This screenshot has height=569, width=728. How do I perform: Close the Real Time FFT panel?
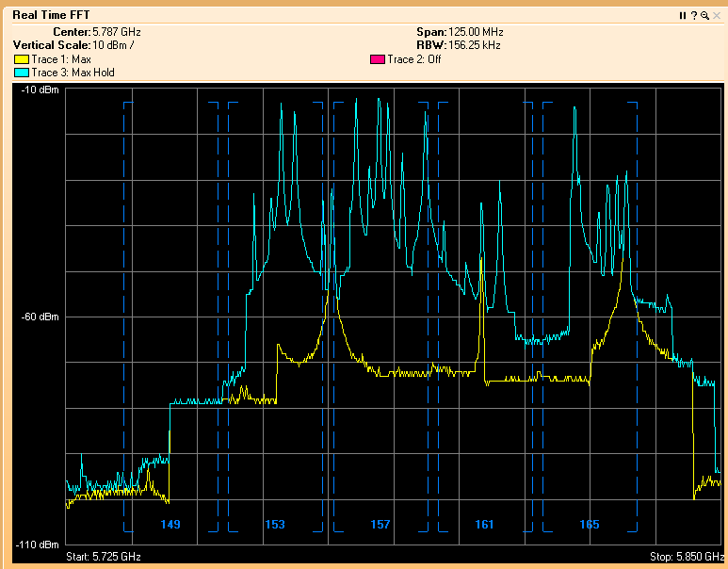coord(715,16)
